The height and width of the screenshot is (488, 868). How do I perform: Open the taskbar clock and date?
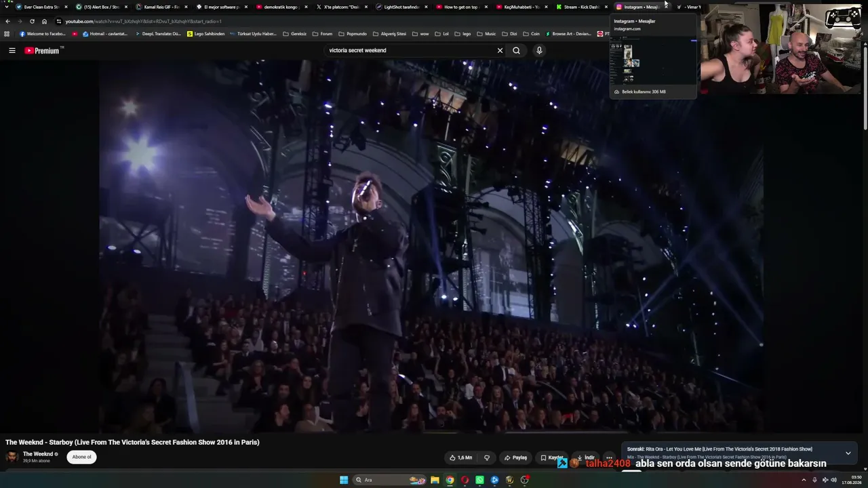coord(851,480)
